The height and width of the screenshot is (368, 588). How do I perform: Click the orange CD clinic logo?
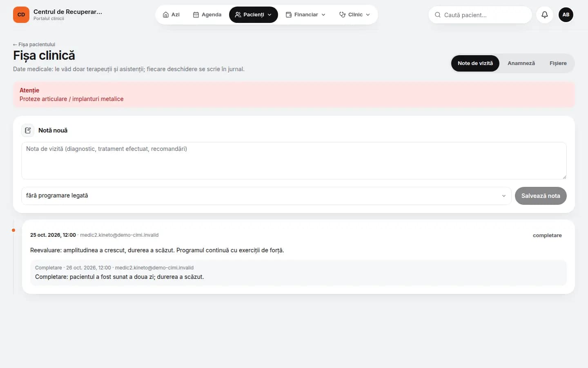pos(21,15)
